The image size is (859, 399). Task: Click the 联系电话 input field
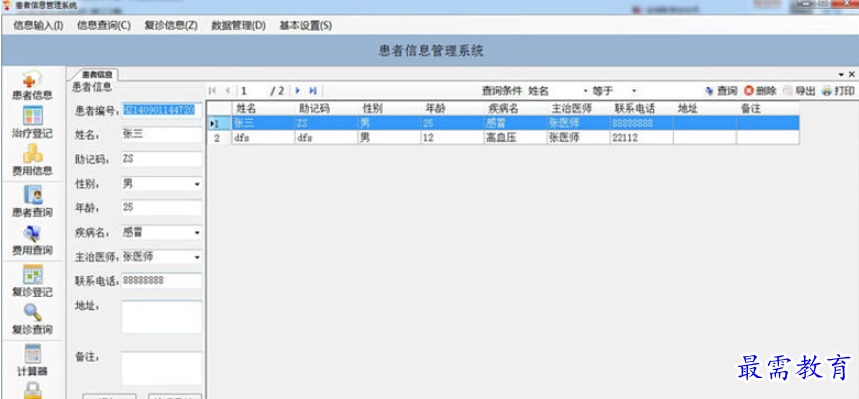point(161,281)
